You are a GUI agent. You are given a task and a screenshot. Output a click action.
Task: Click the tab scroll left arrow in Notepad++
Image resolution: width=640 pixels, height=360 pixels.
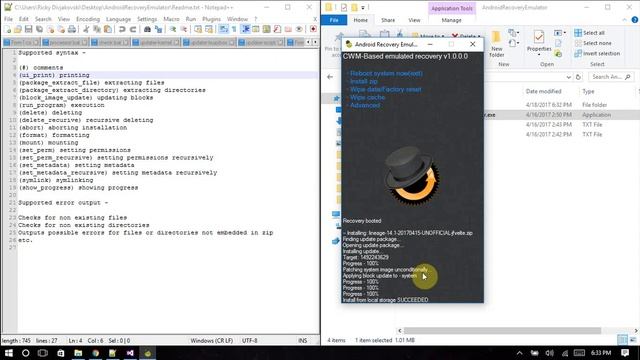(x=309, y=42)
